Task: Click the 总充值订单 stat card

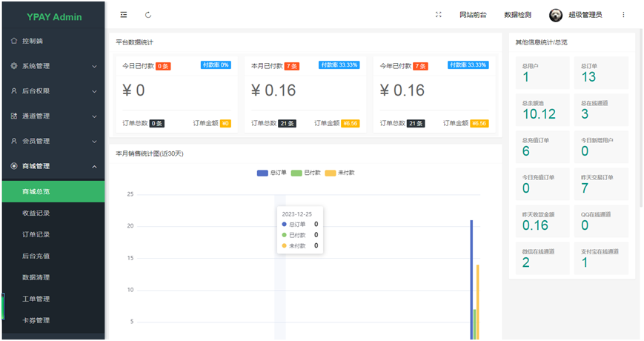Action: pyautogui.click(x=542, y=147)
